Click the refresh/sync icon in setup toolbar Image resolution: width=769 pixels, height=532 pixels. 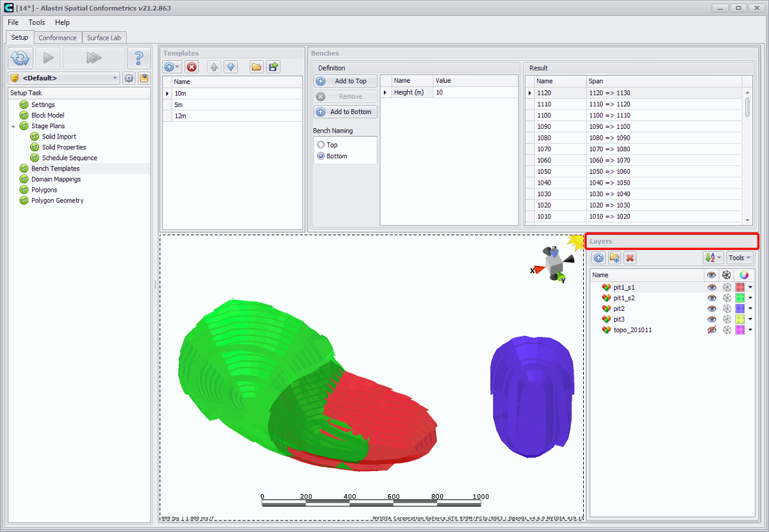pyautogui.click(x=21, y=58)
